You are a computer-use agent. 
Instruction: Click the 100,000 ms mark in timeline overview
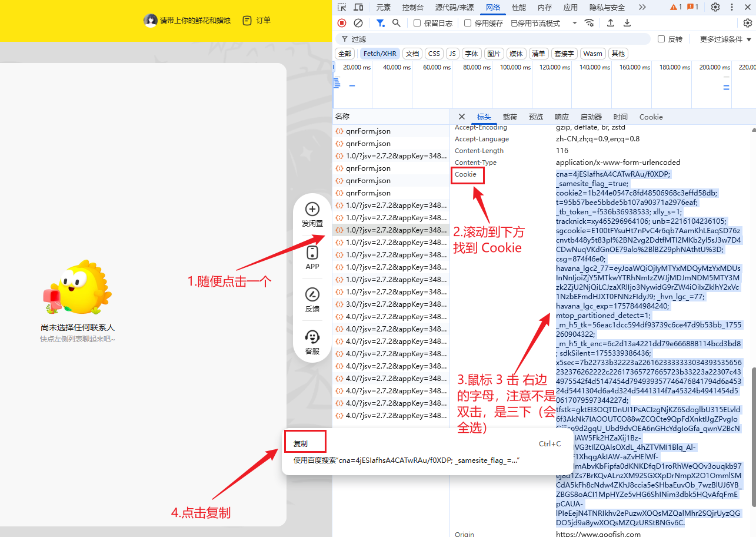(515, 68)
